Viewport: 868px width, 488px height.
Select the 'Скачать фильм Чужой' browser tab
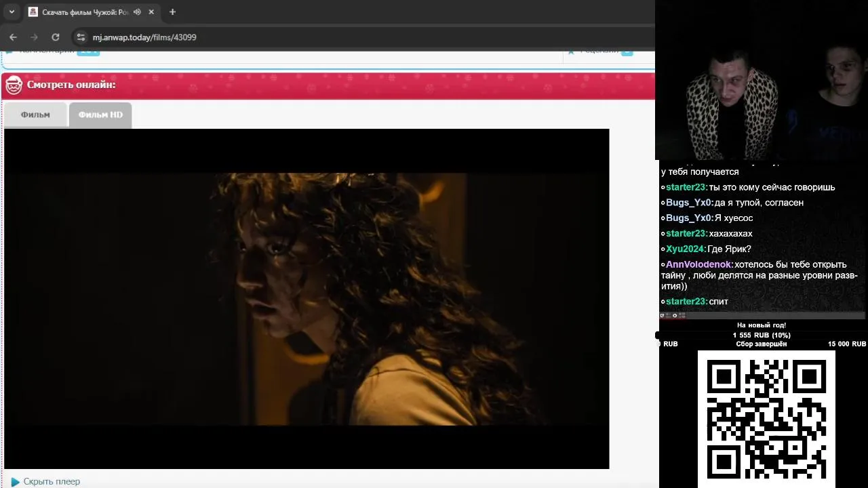coord(91,12)
